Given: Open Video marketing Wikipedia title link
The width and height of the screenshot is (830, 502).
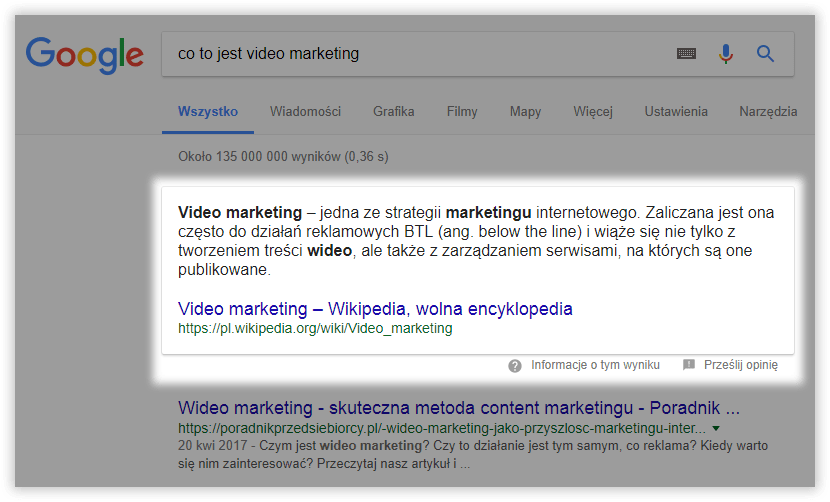Looking at the screenshot, I should [375, 309].
